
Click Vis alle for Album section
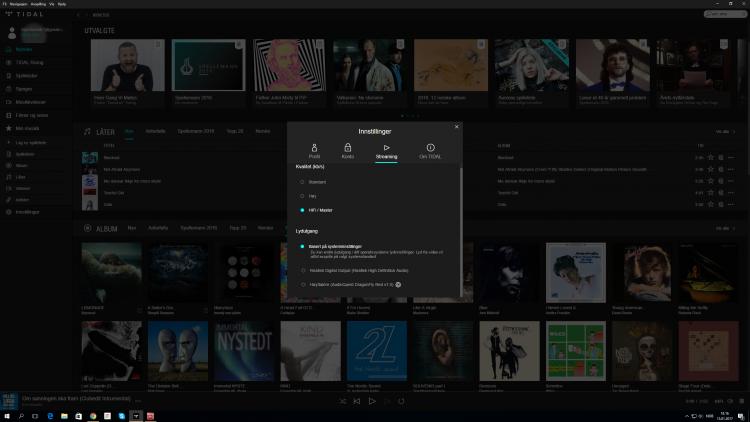click(x=725, y=228)
